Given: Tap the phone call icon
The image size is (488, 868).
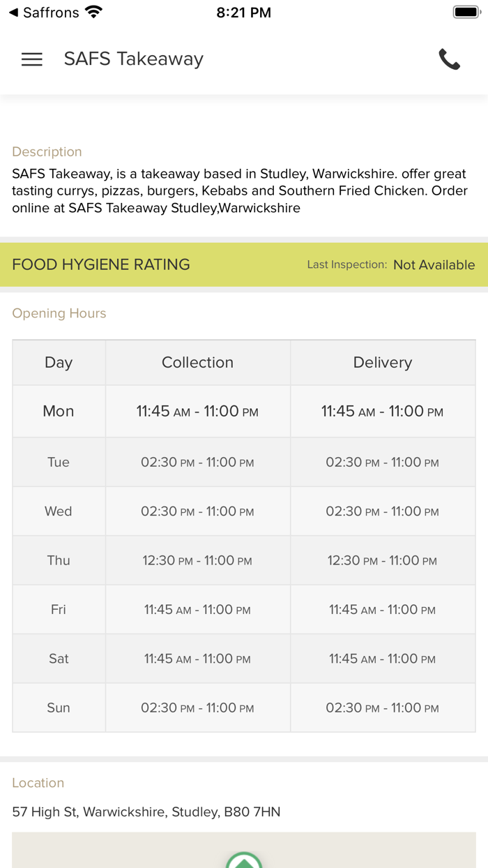Looking at the screenshot, I should pos(450,59).
